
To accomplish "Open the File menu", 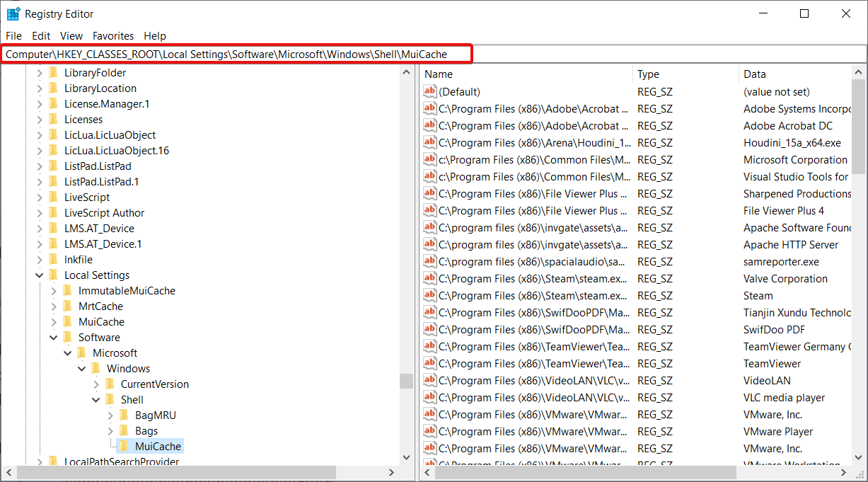I will click(x=13, y=35).
